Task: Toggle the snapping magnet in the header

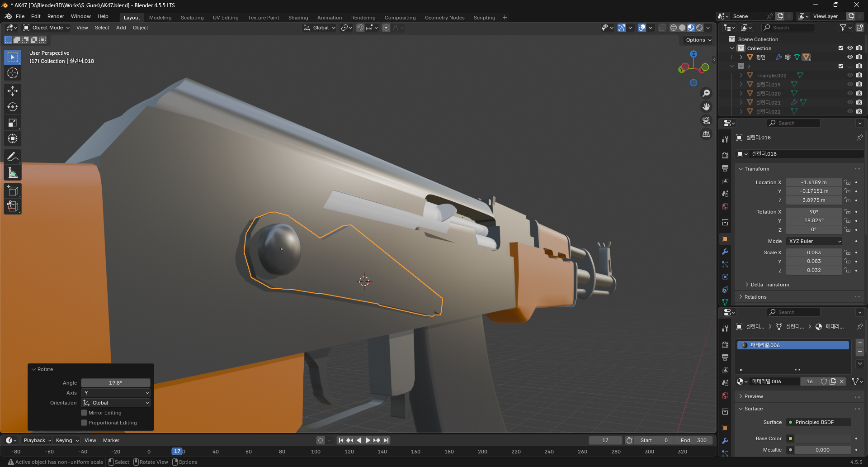Action: [x=360, y=28]
